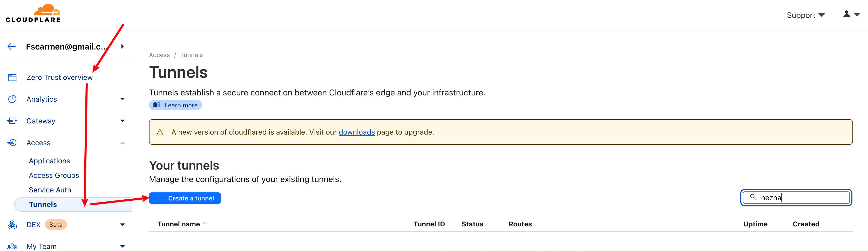The width and height of the screenshot is (868, 251).
Task: Expand the account switcher arrow
Action: click(x=122, y=46)
